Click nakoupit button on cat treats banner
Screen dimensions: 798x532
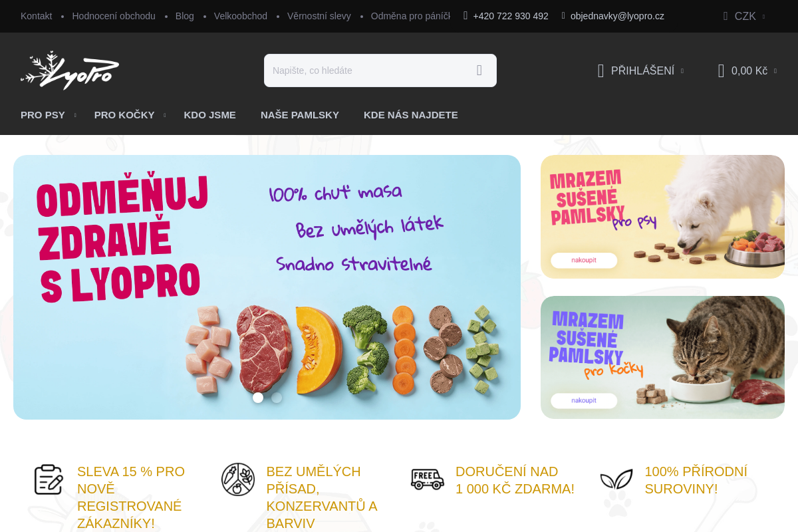tap(584, 400)
